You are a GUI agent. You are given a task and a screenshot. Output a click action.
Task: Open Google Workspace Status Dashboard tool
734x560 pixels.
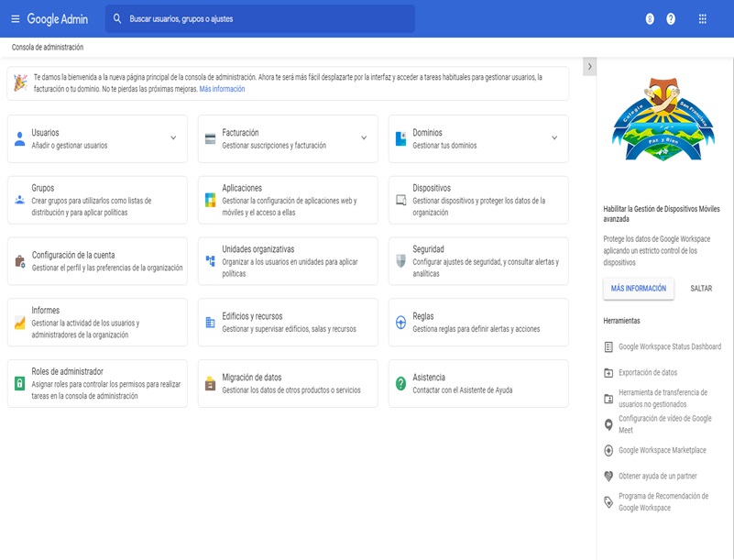[669, 346]
